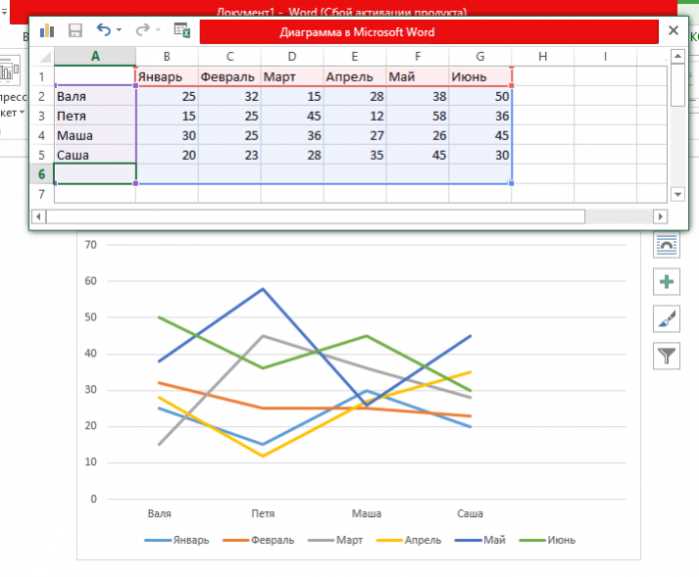Select cell E3 with value 12
Image resolution: width=699 pixels, height=577 pixels.
point(355,116)
